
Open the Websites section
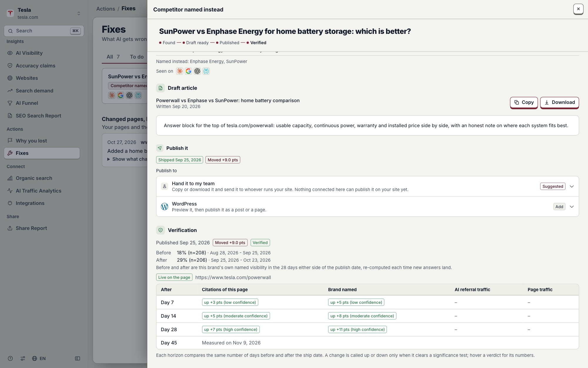pyautogui.click(x=27, y=78)
